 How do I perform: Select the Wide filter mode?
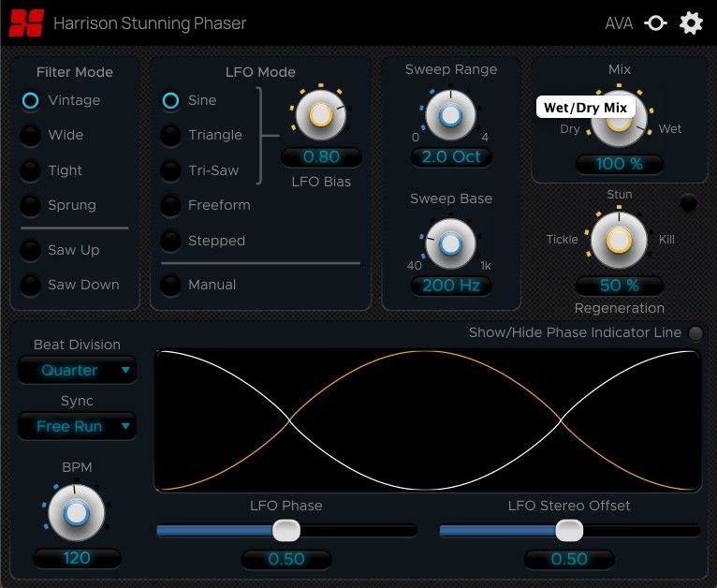(32, 136)
